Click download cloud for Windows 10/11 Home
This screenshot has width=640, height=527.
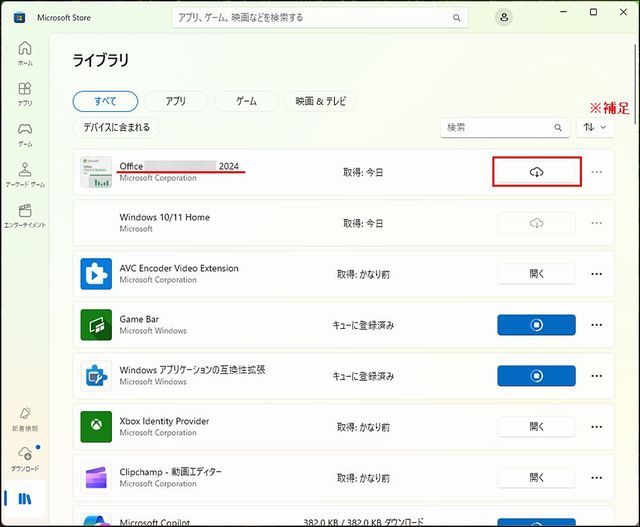[536, 223]
